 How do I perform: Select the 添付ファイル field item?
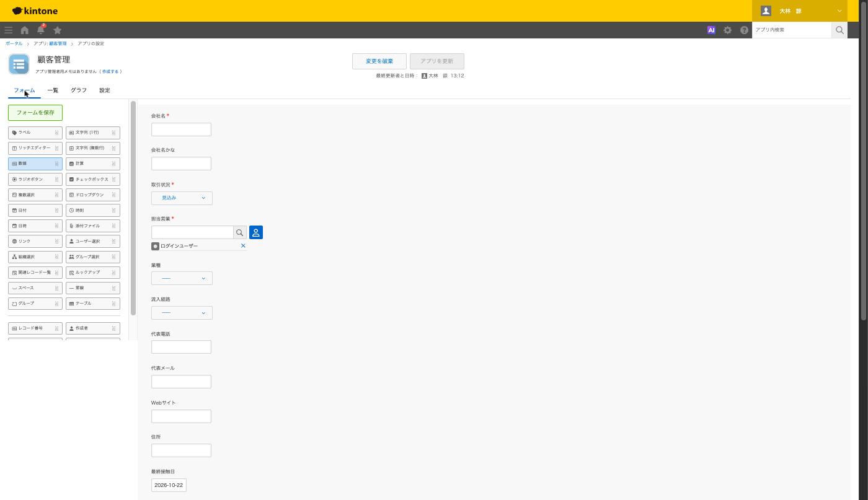tap(93, 226)
